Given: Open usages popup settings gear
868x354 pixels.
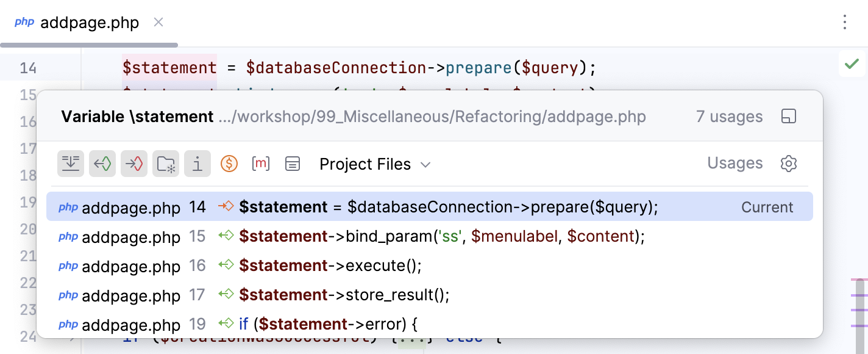Looking at the screenshot, I should [x=789, y=164].
